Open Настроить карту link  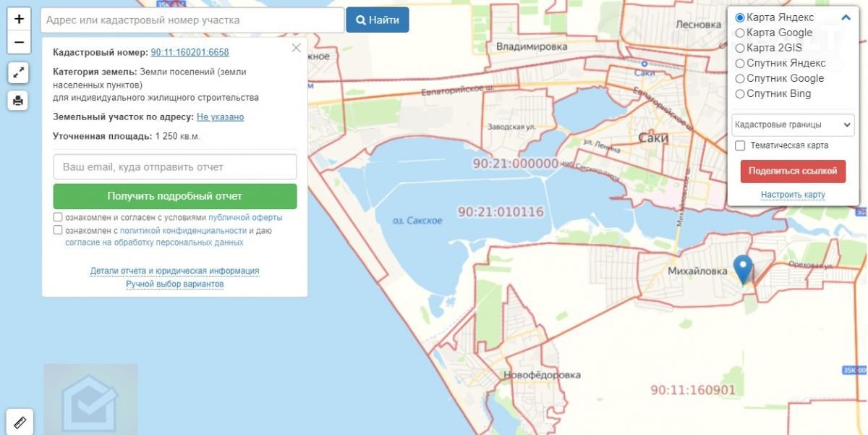(x=793, y=195)
